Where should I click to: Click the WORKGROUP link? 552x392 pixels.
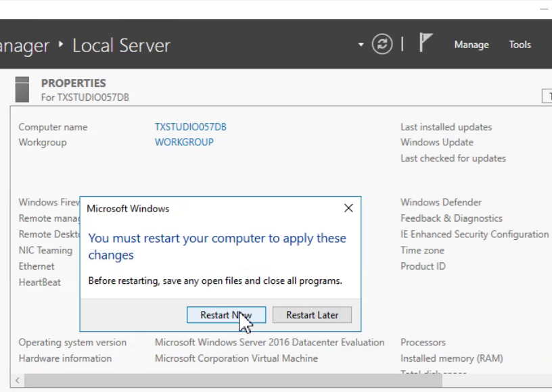184,142
